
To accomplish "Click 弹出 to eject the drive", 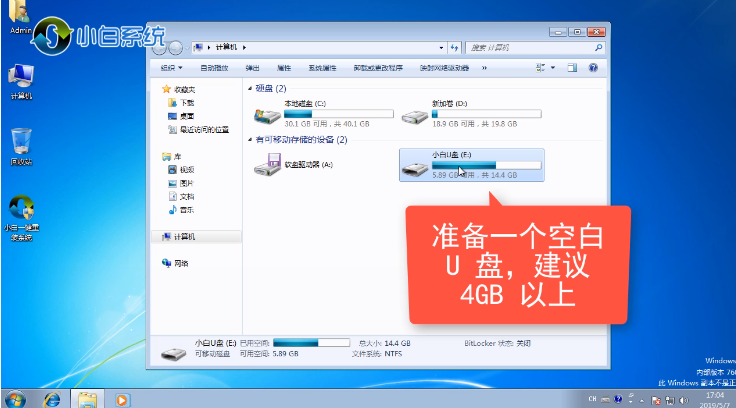I will click(253, 68).
